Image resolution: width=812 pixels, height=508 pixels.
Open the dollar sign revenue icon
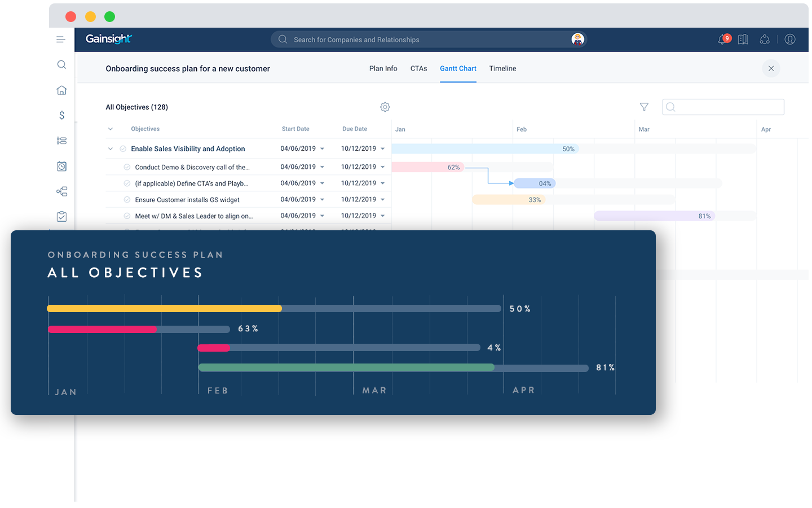61,115
